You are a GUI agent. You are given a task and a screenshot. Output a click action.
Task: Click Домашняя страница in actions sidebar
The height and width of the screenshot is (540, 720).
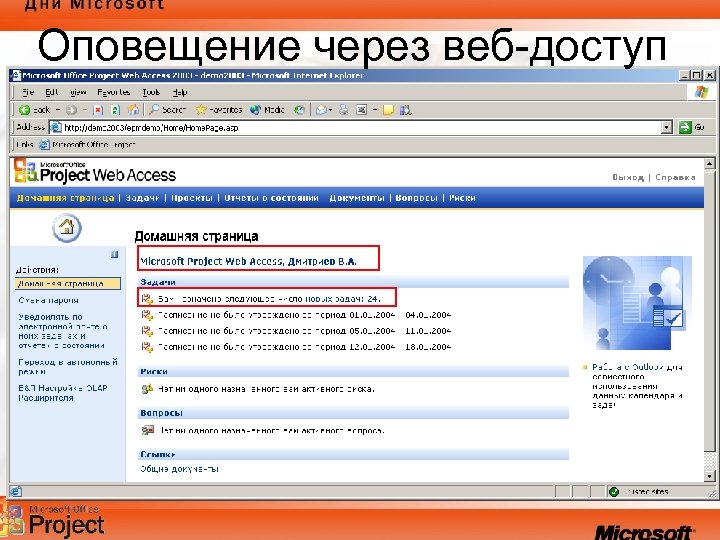68,284
